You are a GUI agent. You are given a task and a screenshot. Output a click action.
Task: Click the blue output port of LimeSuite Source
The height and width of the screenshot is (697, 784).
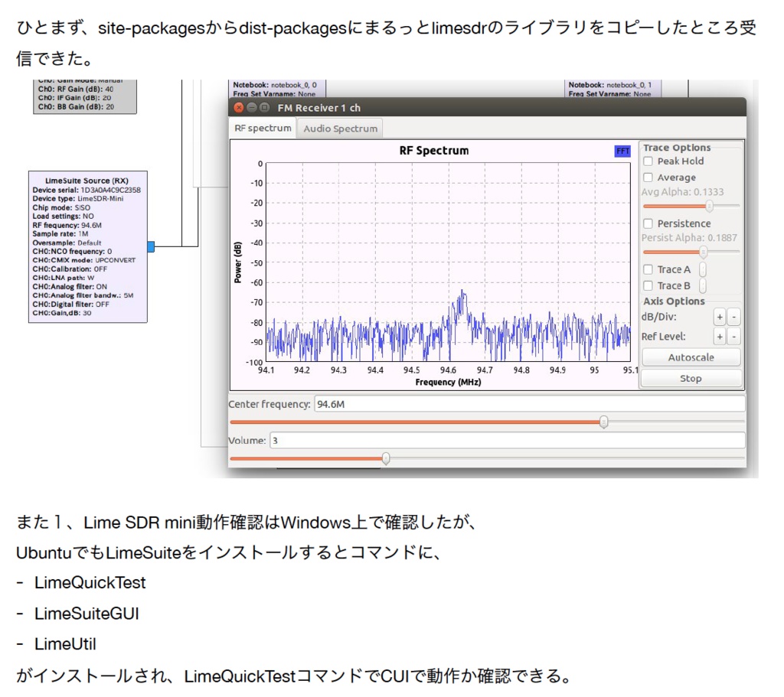coord(151,246)
